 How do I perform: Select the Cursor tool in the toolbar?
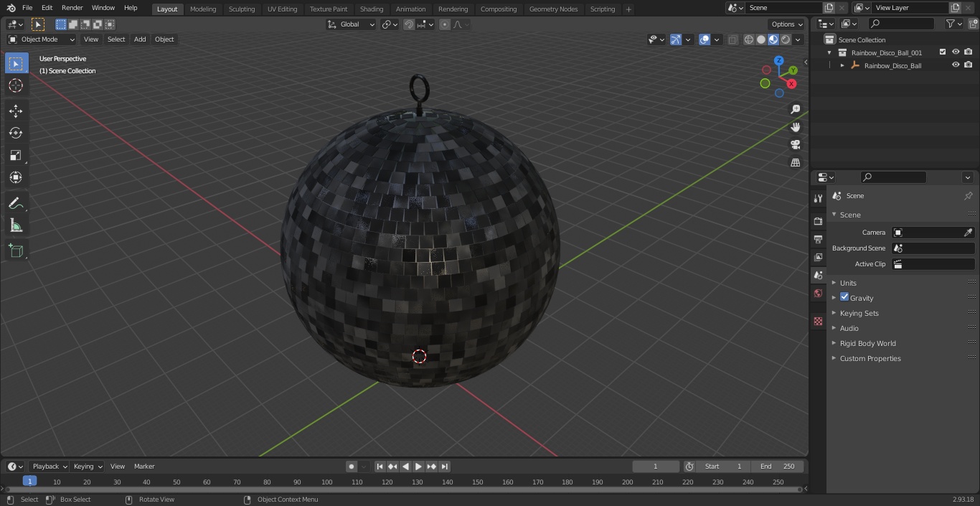16,85
